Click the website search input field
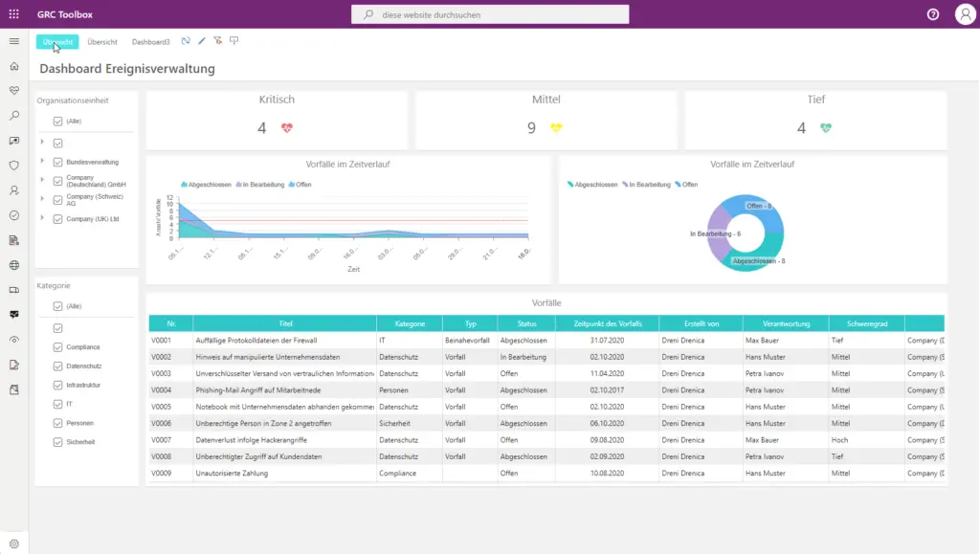Viewport: 980px width, 554px height. point(496,14)
